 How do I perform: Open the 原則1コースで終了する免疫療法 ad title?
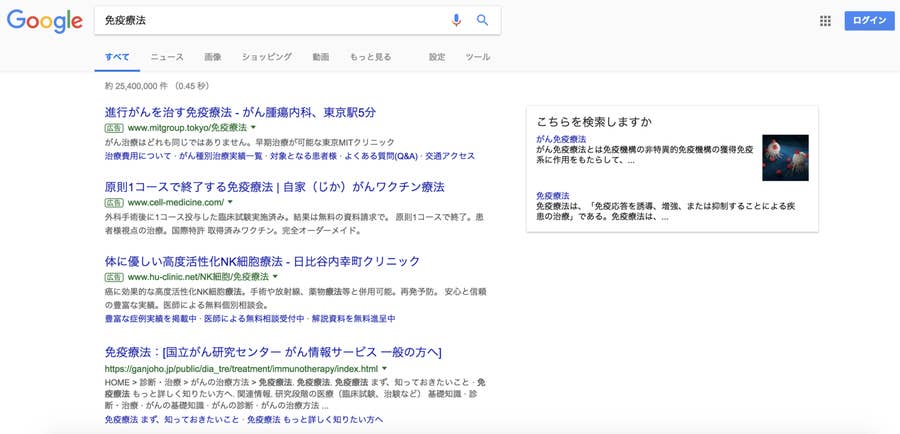coord(274,187)
